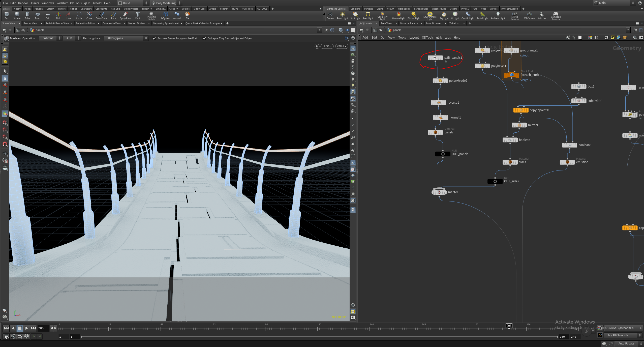Create a Spot Light from the shelf
This screenshot has height=347, width=644.
[x=355, y=16]
